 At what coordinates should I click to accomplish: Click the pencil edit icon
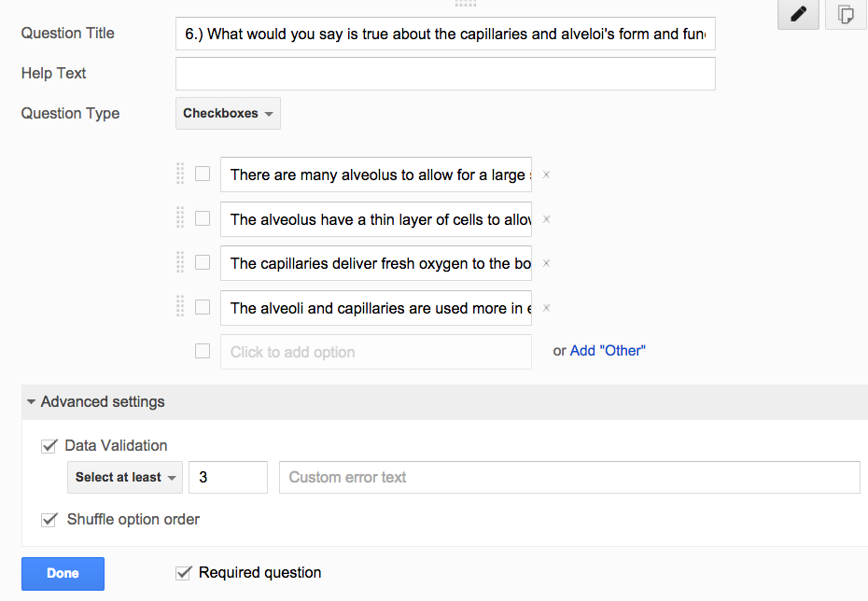(798, 14)
